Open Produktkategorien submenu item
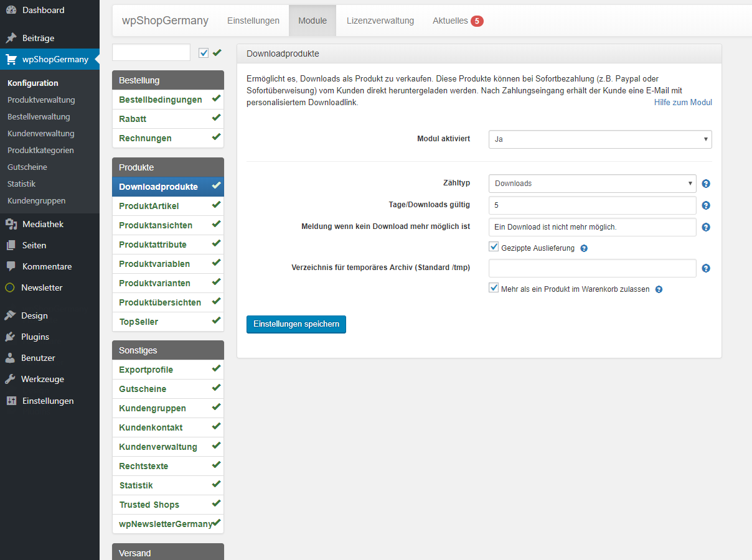752x560 pixels. click(40, 150)
